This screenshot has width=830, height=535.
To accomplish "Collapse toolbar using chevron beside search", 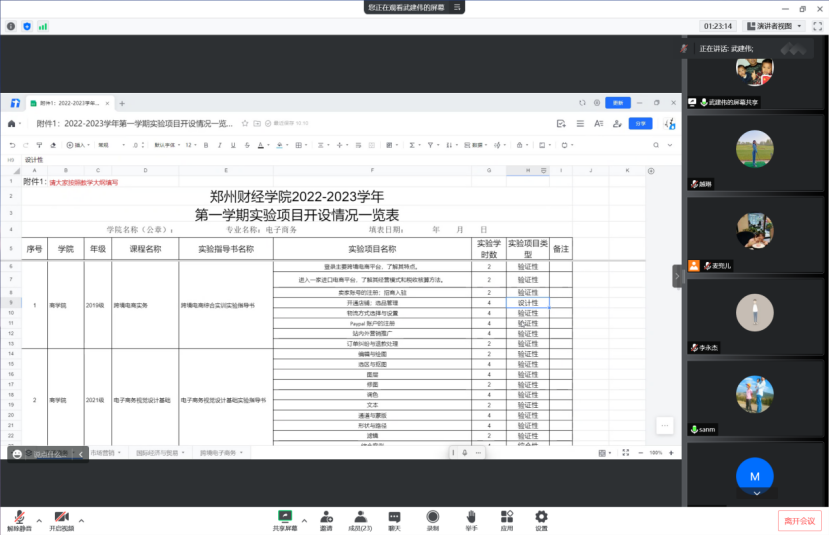I will click(670, 145).
